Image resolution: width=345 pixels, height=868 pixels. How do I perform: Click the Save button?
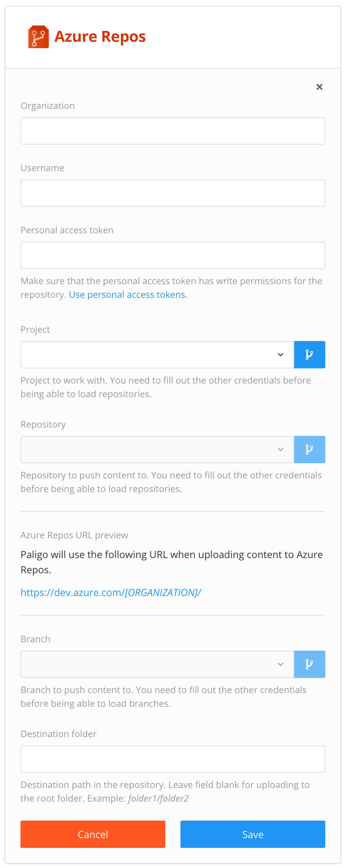(252, 834)
